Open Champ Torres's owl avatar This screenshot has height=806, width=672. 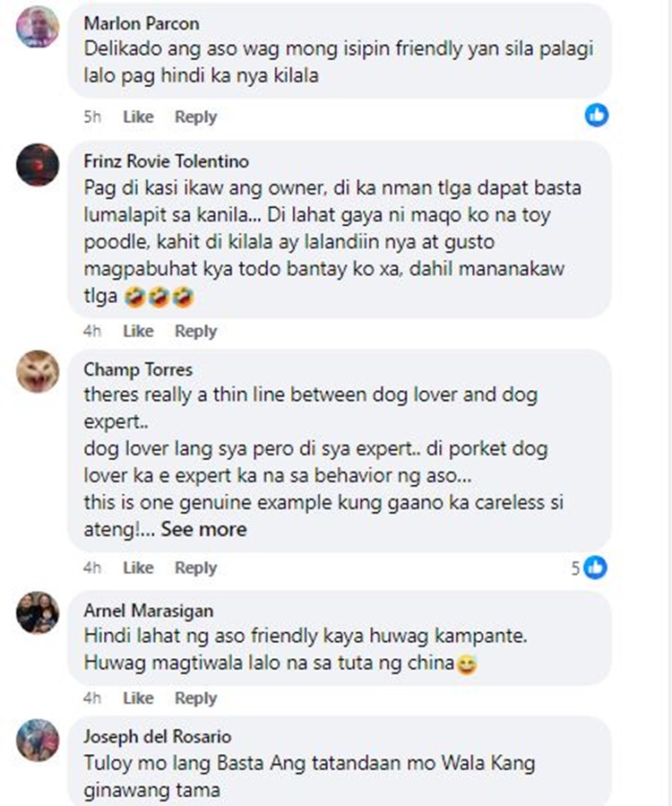(38, 372)
